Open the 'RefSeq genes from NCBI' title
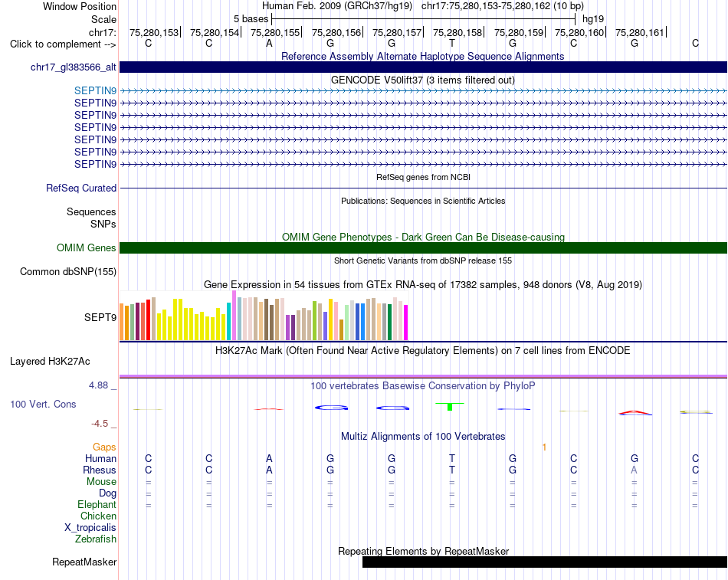 coord(423,177)
